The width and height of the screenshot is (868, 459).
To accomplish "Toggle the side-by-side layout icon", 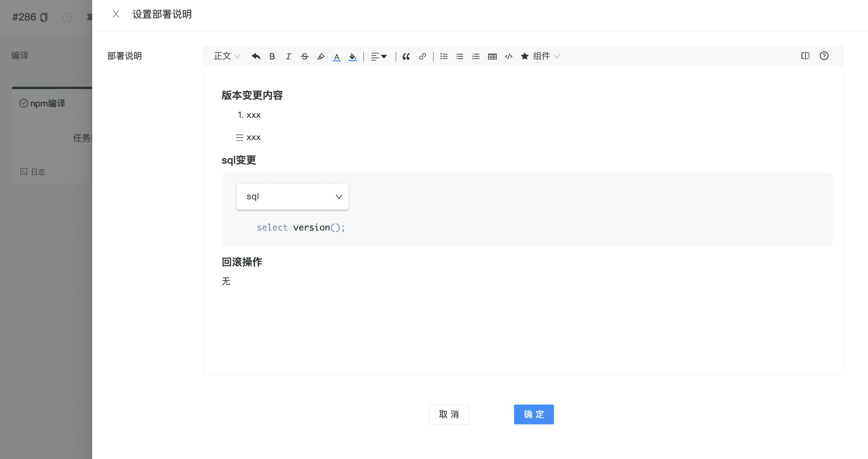I will [x=805, y=56].
